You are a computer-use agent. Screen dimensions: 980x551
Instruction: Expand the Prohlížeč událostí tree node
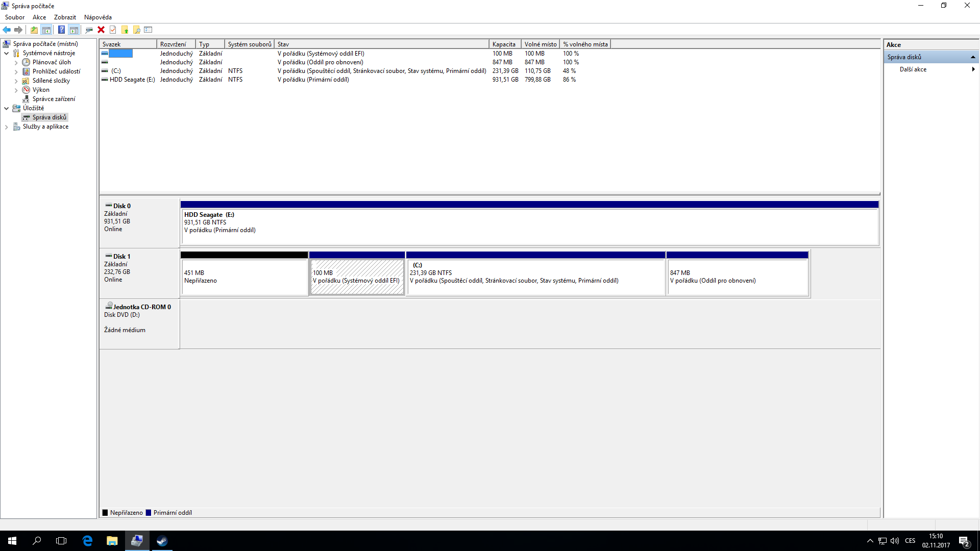point(16,72)
